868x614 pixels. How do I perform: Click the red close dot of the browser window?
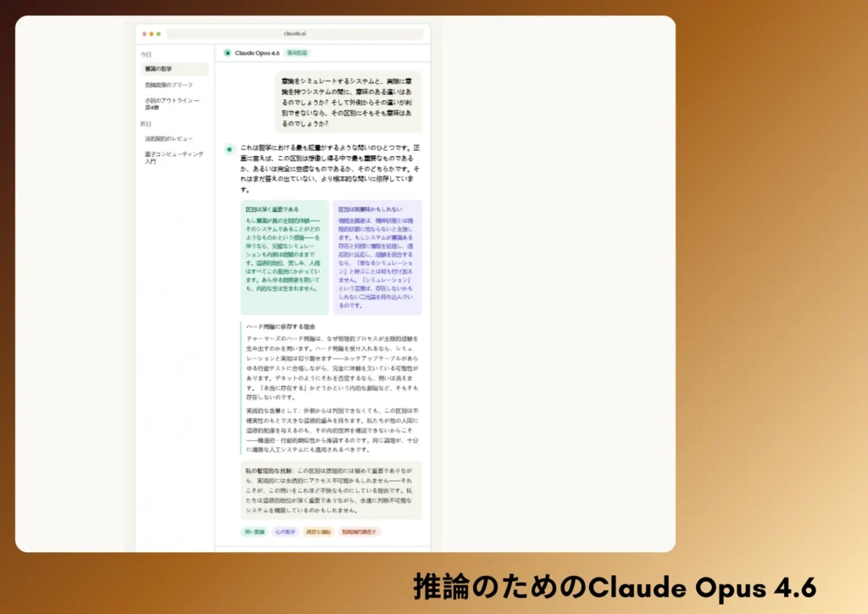click(144, 34)
